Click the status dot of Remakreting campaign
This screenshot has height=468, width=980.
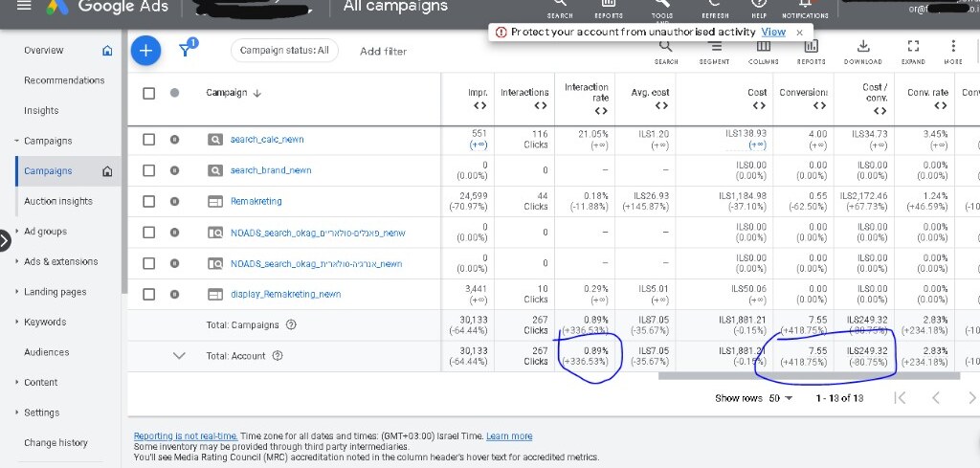pyautogui.click(x=174, y=201)
